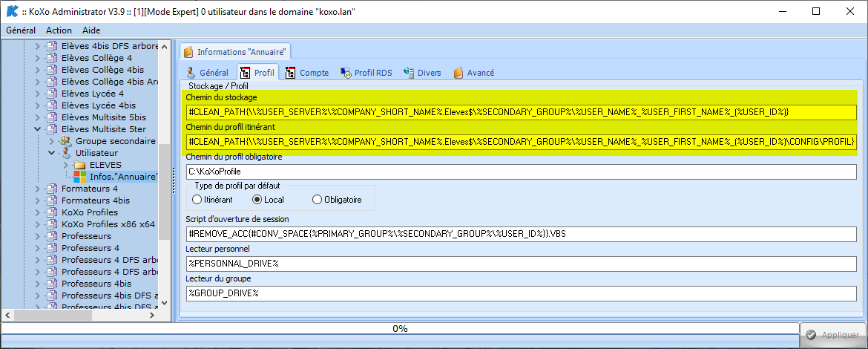Click the scroll-down arrow of the tree panel
The width and height of the screenshot is (868, 349).
pos(165,304)
